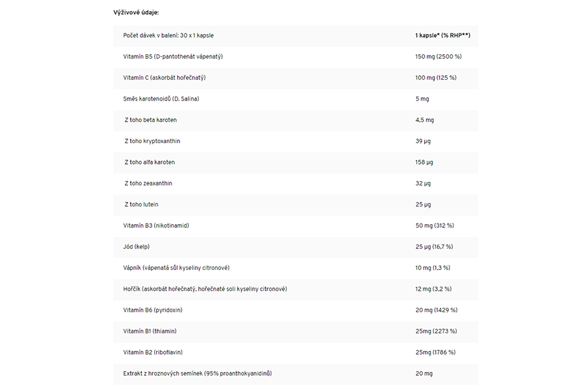Click the "Z toho kryptoxanthin" label
This screenshot has height=392, width=588.
[152, 141]
